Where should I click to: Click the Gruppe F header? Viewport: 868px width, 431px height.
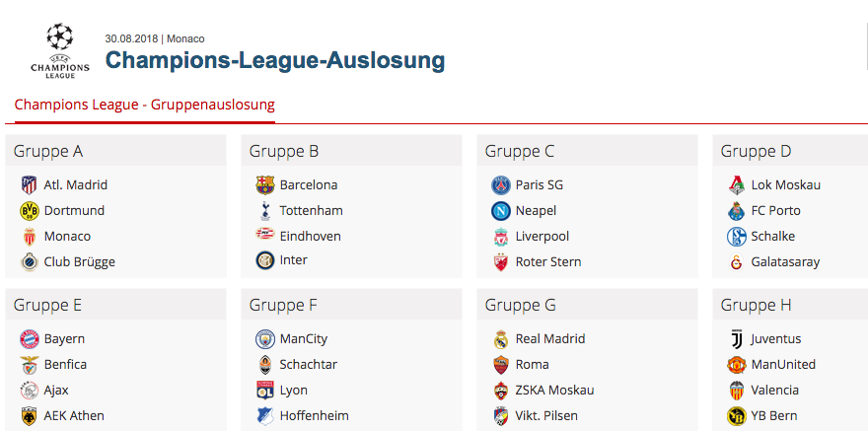click(x=351, y=305)
